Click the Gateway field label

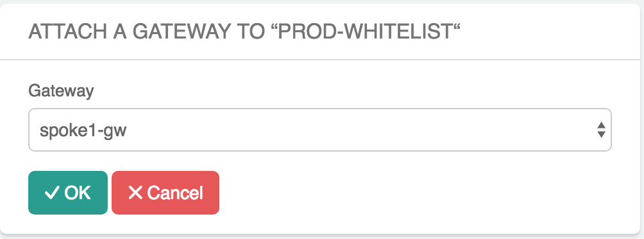click(61, 91)
